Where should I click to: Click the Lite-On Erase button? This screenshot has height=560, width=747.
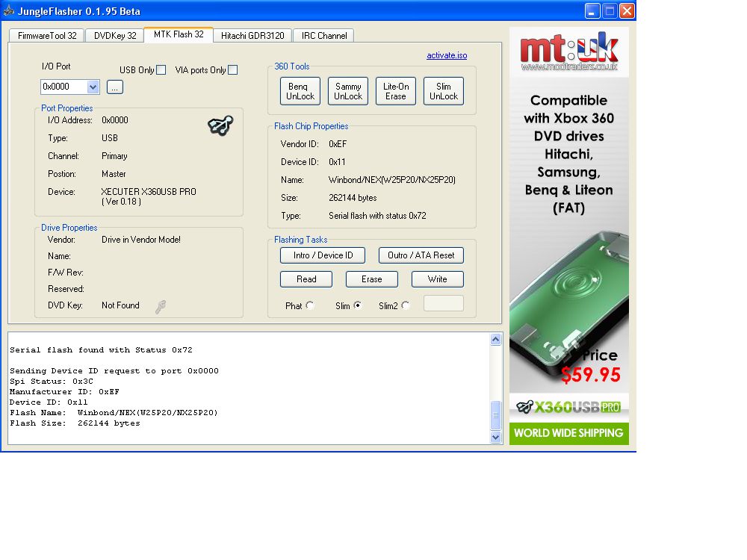tap(396, 91)
